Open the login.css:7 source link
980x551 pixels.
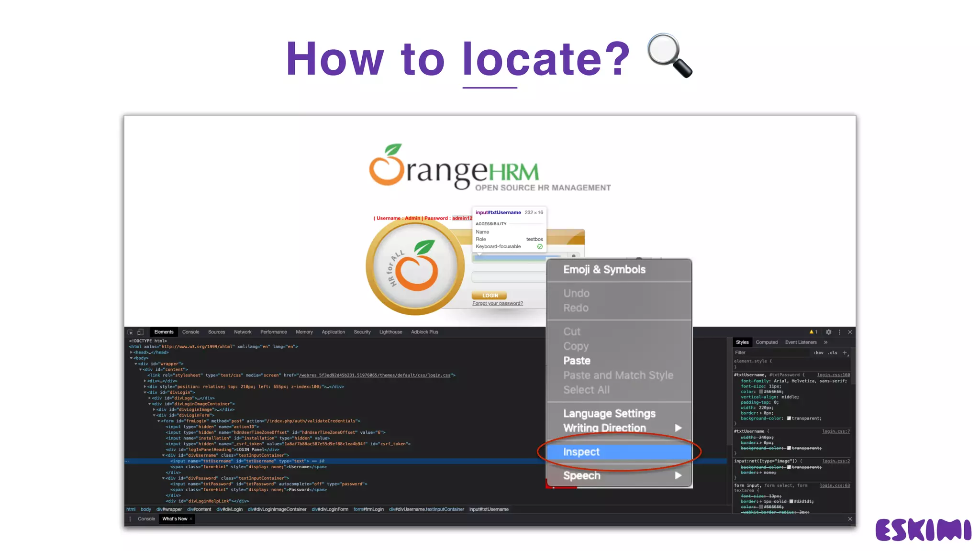tap(835, 431)
